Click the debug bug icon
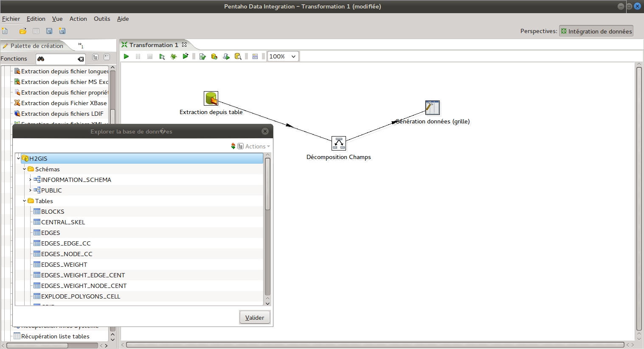Viewport: 644px width, 349px height. (174, 56)
